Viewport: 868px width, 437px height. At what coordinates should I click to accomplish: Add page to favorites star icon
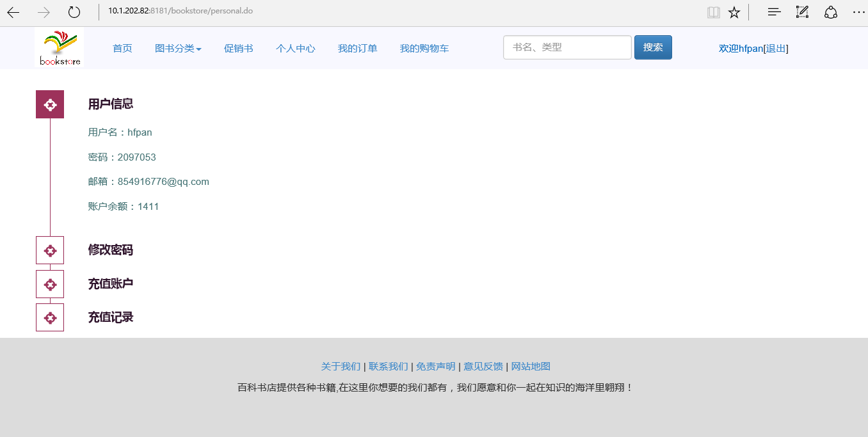734,12
